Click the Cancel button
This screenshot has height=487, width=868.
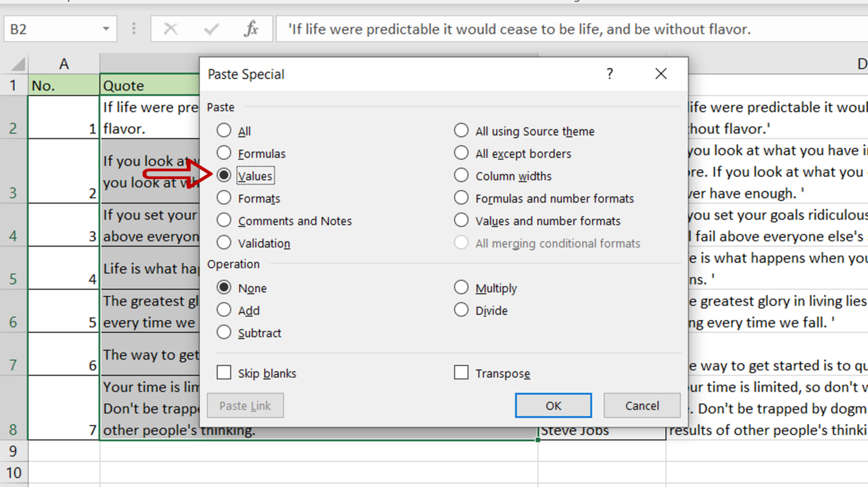[641, 406]
